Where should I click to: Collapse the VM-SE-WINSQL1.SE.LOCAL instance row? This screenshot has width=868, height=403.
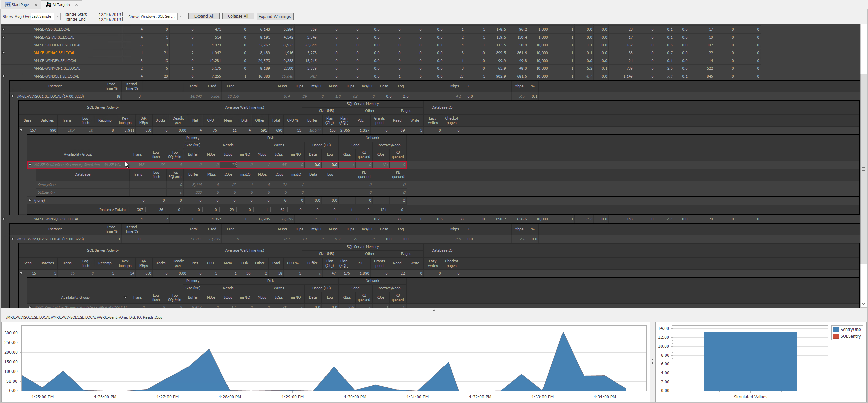click(12, 96)
